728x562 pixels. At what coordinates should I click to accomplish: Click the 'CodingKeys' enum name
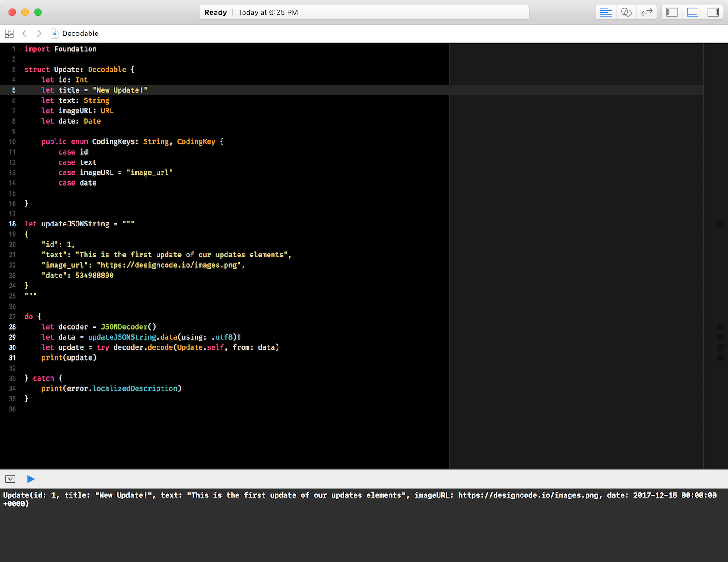tap(113, 141)
